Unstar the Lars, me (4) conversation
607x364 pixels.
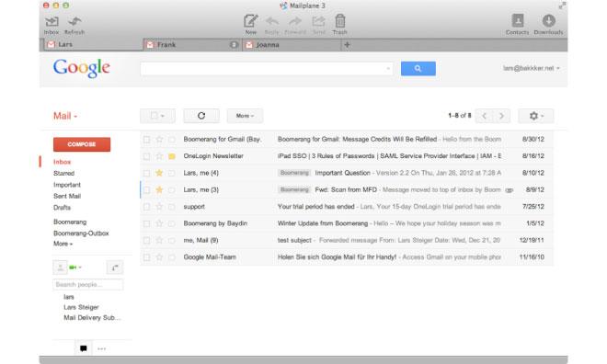[159, 173]
